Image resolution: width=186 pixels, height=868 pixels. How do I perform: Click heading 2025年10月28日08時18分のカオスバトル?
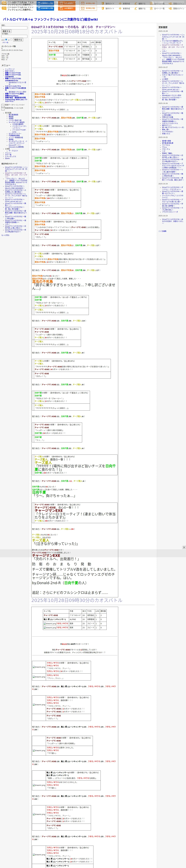click(77, 32)
